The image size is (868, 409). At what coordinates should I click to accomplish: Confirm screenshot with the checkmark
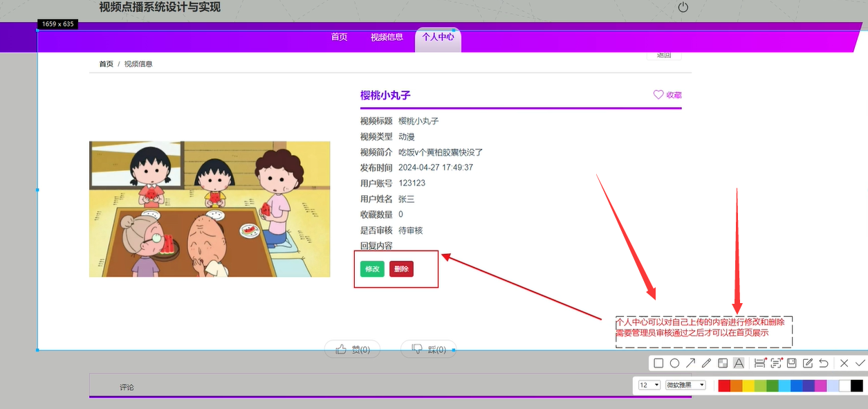[860, 363]
